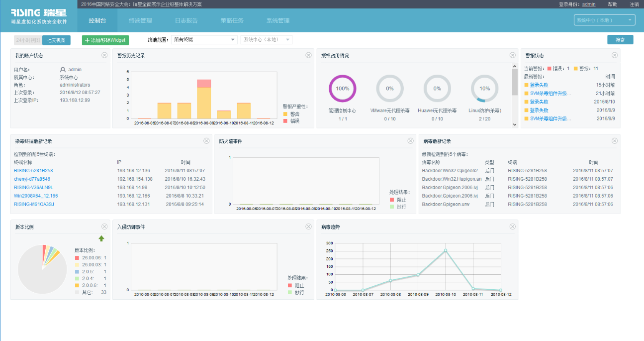Open the 登录失败 alert dated 2016/8/10
Screen dimensions: 644x341
coord(539,102)
